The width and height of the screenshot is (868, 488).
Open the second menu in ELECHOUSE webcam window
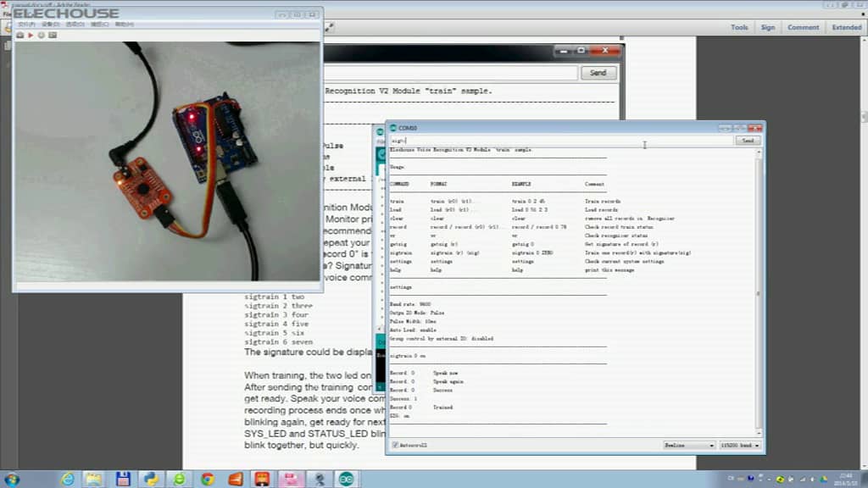pos(50,25)
